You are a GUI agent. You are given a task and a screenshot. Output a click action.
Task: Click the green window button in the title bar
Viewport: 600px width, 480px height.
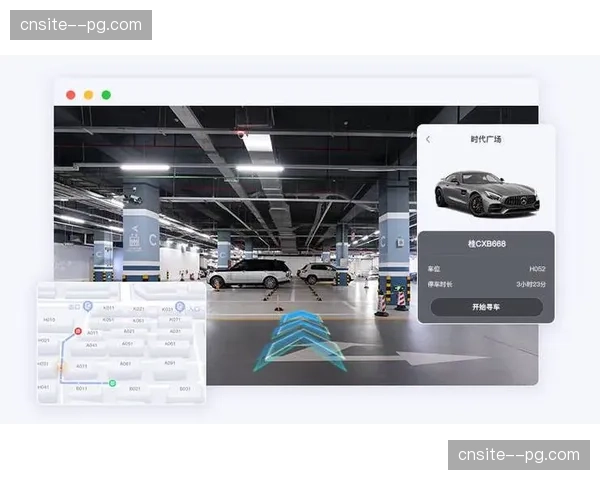click(106, 95)
